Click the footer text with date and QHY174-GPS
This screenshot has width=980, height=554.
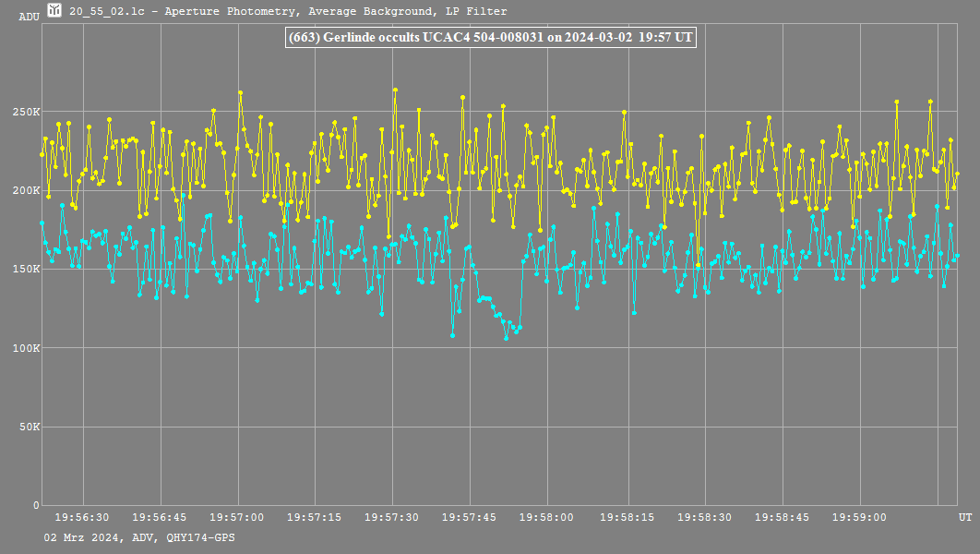coord(138,536)
